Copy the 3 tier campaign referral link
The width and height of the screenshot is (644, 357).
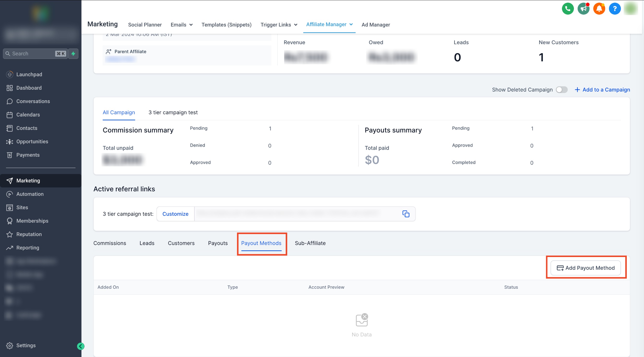click(405, 214)
